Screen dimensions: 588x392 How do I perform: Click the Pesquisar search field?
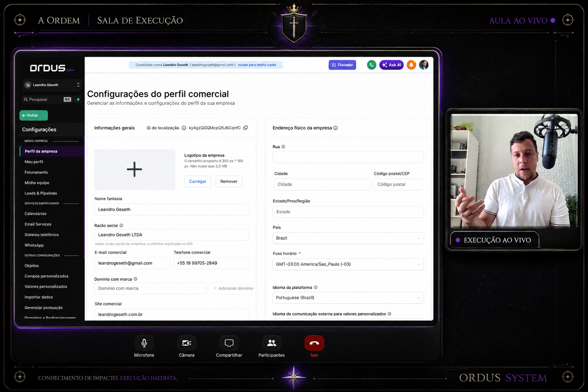47,100
